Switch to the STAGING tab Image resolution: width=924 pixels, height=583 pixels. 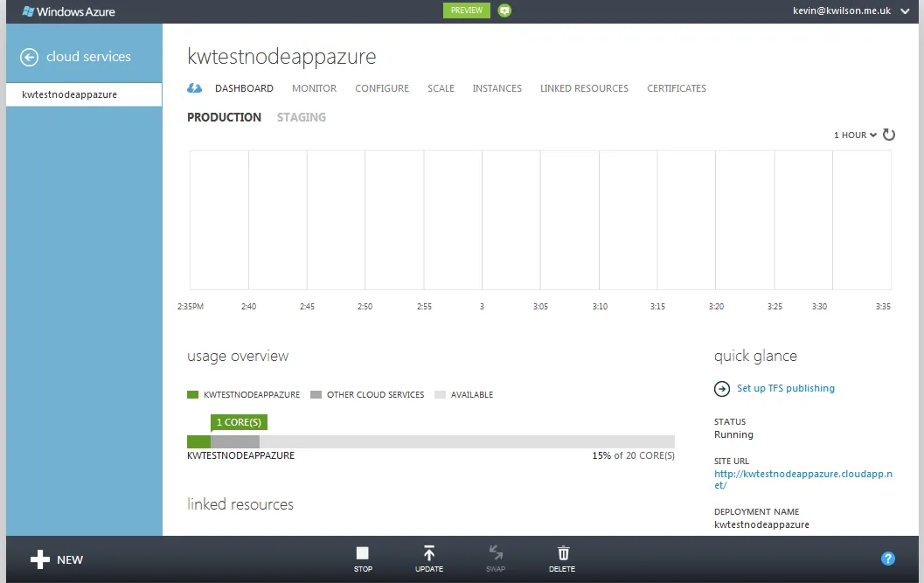(301, 116)
